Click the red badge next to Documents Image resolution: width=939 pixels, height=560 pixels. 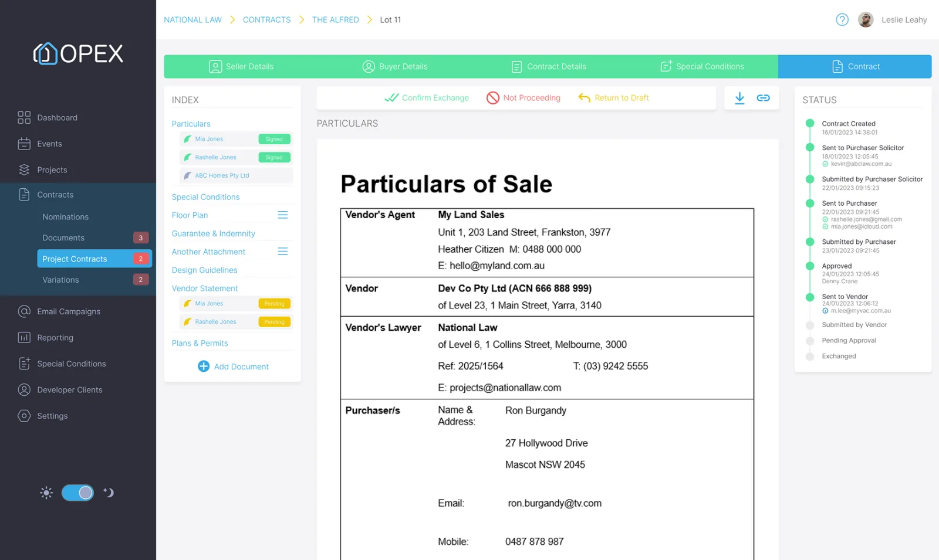point(141,237)
